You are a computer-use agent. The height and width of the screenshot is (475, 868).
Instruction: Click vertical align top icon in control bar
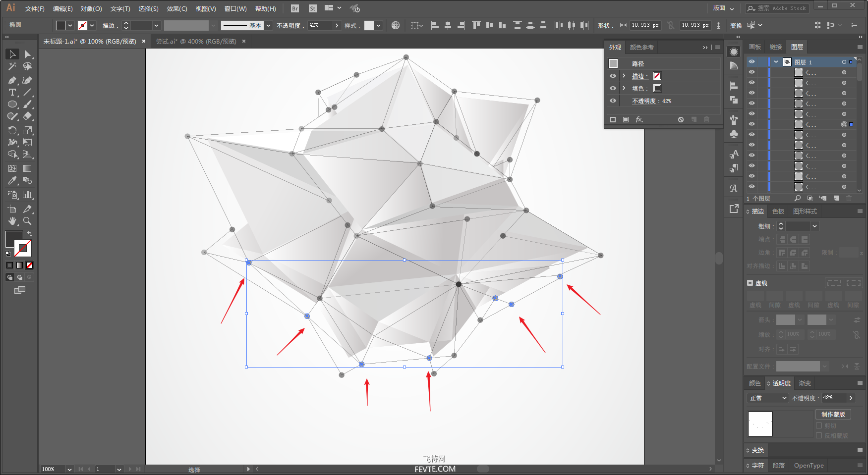(x=476, y=25)
